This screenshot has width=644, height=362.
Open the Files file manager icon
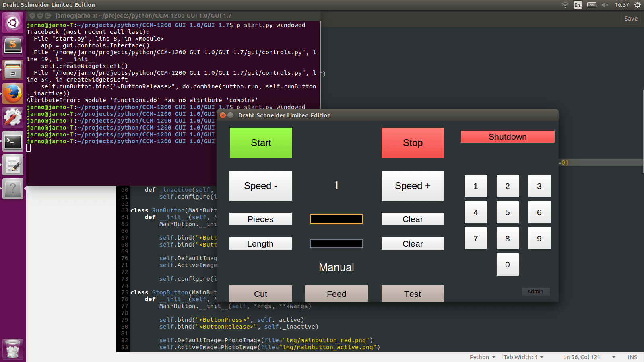(13, 70)
